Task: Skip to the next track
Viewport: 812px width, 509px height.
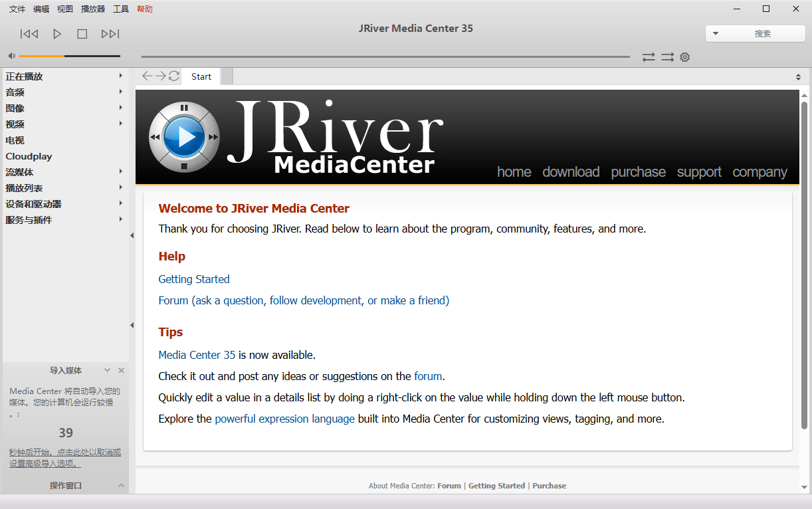Action: pyautogui.click(x=110, y=33)
